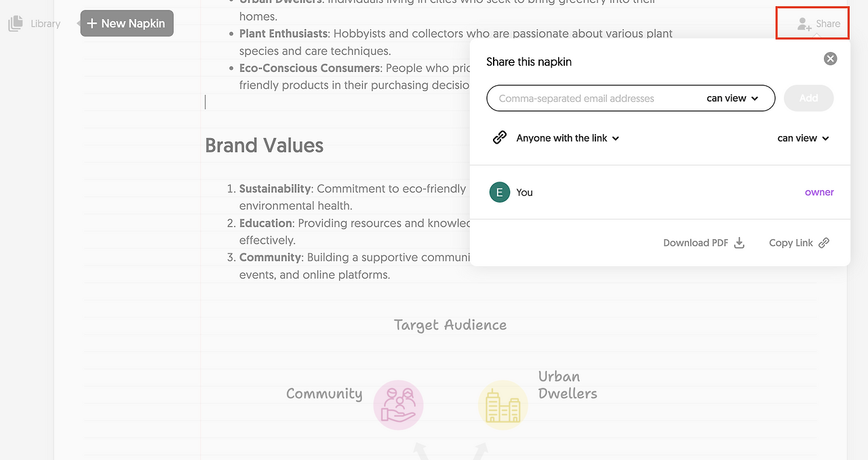868x460 pixels.
Task: Click the Add button
Action: pos(808,98)
